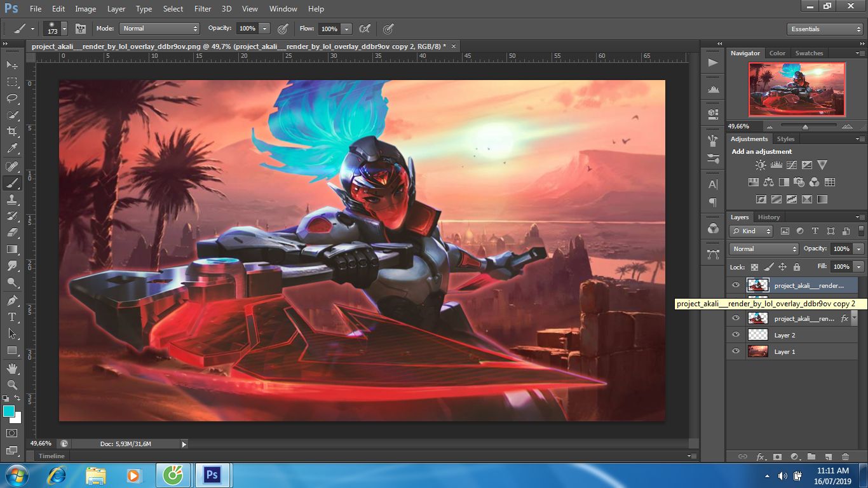The height and width of the screenshot is (488, 868).
Task: Enable airbrush-style build-up
Action: coord(364,29)
